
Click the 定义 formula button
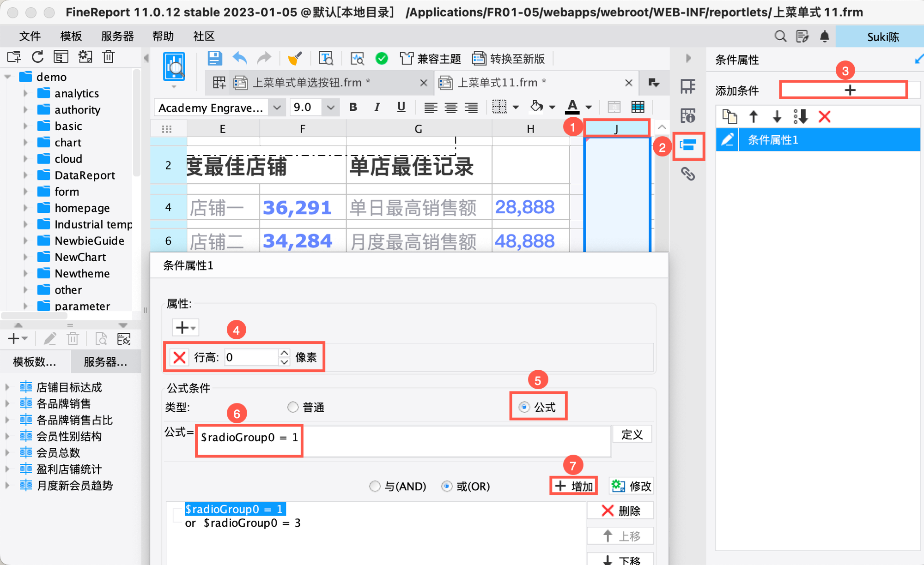(x=632, y=434)
